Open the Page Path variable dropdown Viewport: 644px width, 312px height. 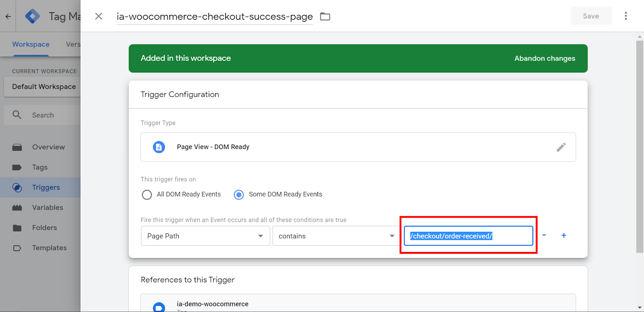[205, 236]
